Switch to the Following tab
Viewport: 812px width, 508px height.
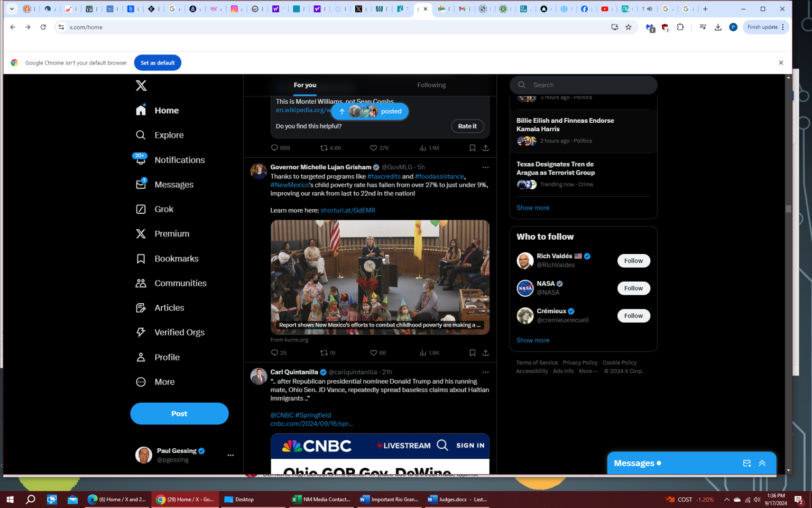coord(431,85)
